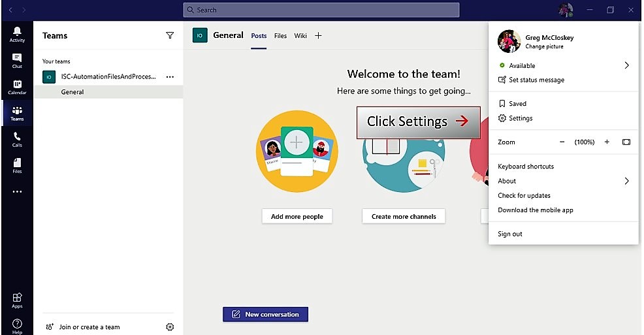Click the zoom percentage (100%)
This screenshot has height=335, width=644.
click(x=585, y=142)
